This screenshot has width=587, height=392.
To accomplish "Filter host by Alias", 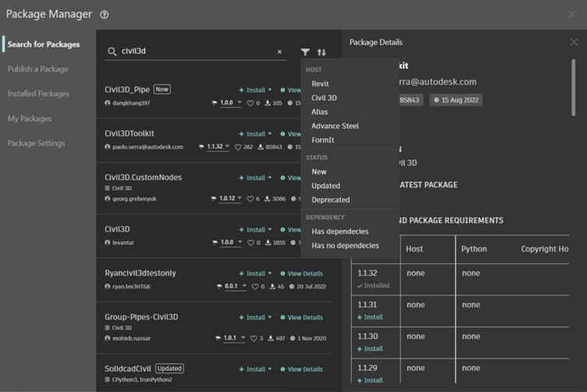I will pyautogui.click(x=320, y=112).
